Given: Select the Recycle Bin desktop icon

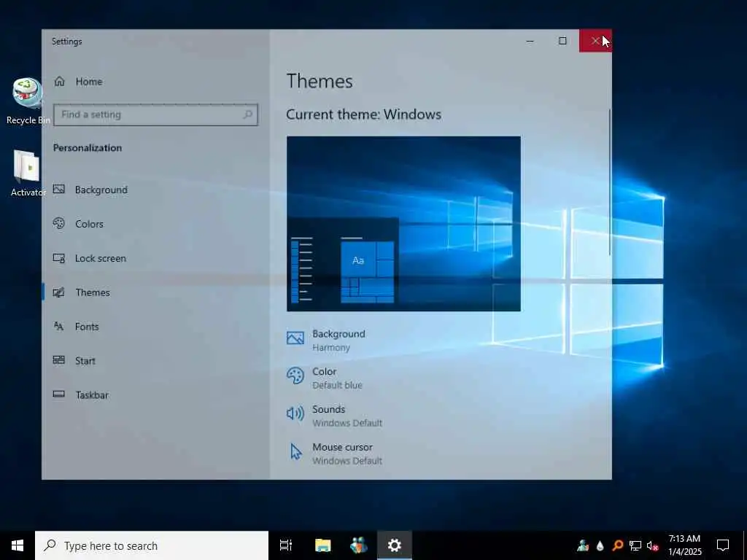Looking at the screenshot, I should [x=27, y=101].
